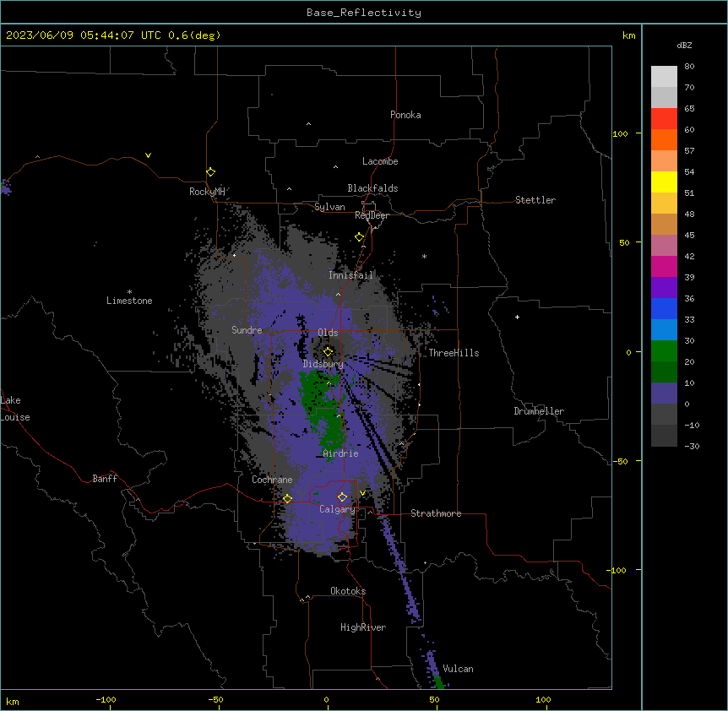The image size is (728, 711).
Task: Click the yellow V marker northwest of RockyMH
Action: point(148,155)
